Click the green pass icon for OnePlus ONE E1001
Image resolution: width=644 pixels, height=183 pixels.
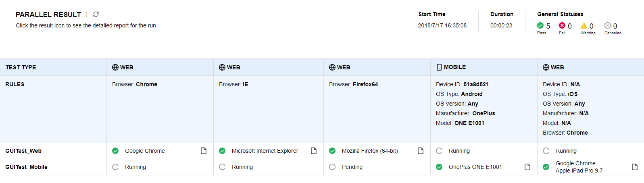439,167
